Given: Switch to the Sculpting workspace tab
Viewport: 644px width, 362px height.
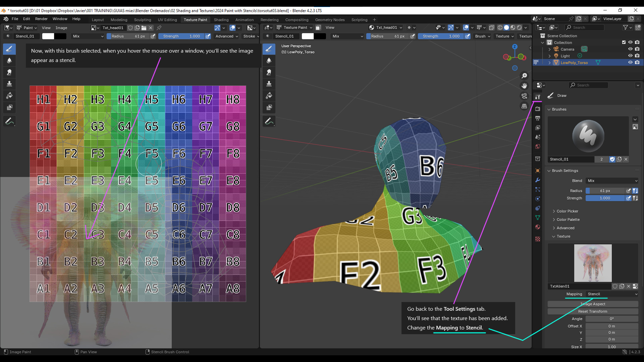Looking at the screenshot, I should point(143,20).
